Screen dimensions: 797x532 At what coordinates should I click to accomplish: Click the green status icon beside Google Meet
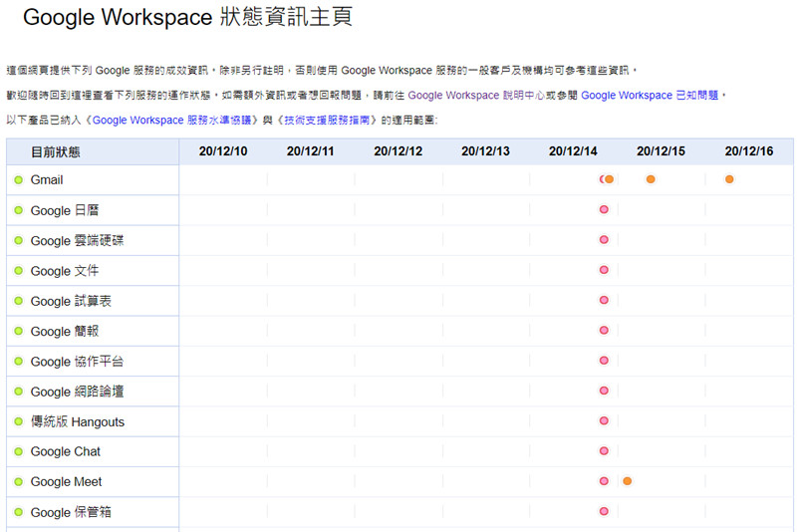coord(19,482)
